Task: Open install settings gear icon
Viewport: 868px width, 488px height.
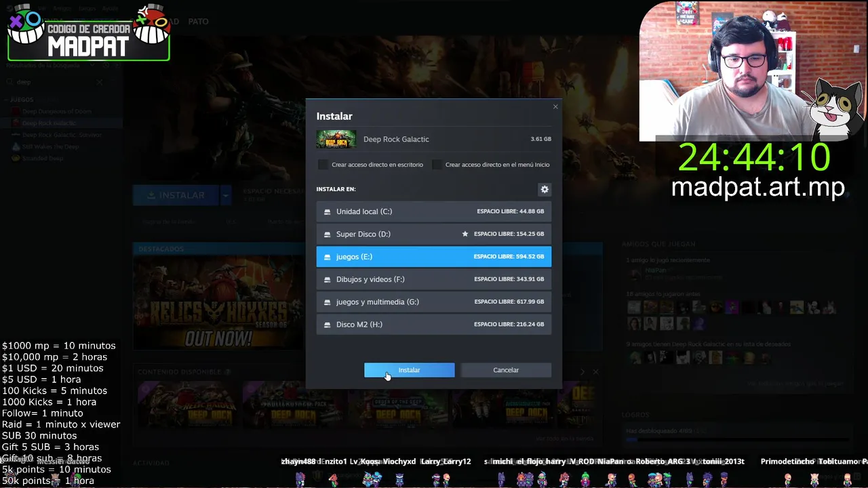Action: (545, 190)
